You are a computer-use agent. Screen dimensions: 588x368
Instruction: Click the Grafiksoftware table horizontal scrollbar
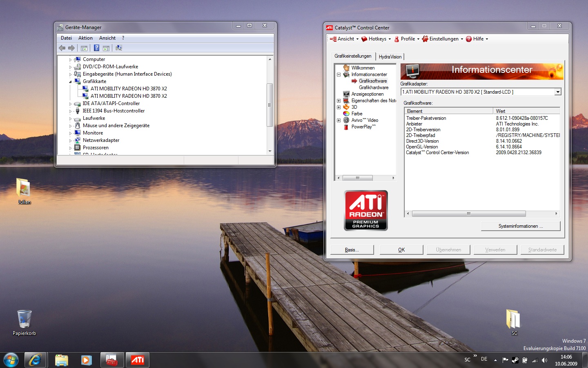coord(469,213)
